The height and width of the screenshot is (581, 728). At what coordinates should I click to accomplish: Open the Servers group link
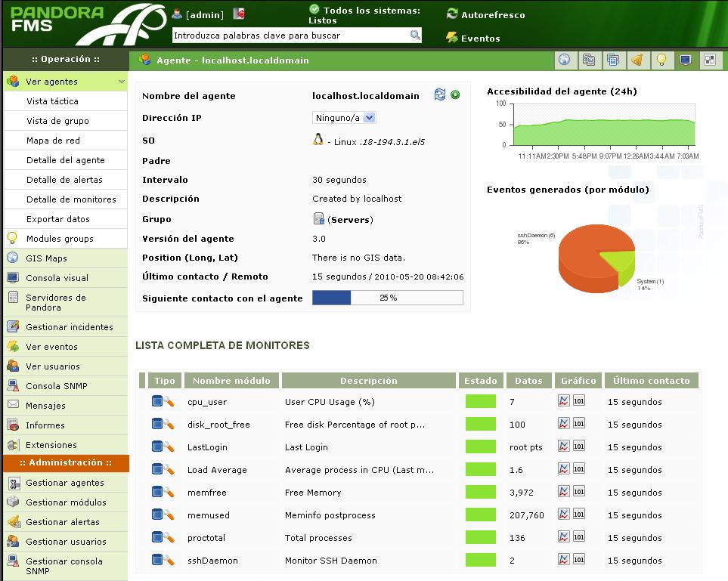coord(350,220)
